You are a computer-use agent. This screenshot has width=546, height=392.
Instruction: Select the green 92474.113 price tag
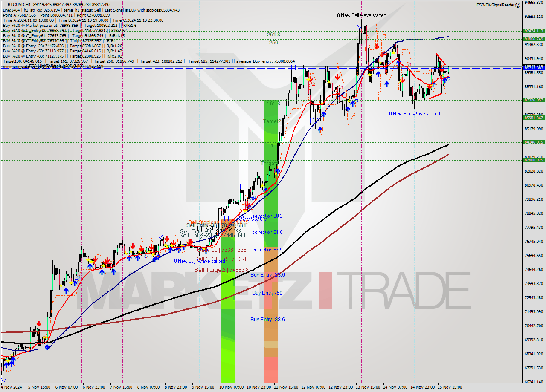[x=534, y=31]
